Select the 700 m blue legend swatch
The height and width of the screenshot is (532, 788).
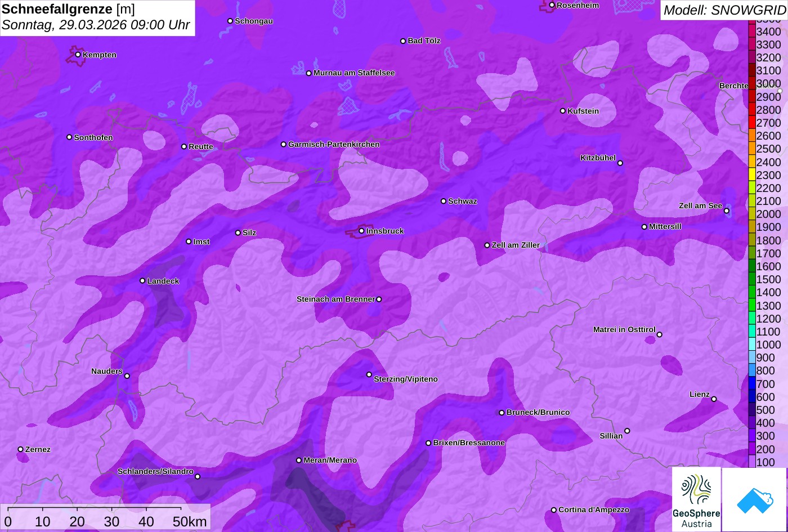pyautogui.click(x=752, y=383)
